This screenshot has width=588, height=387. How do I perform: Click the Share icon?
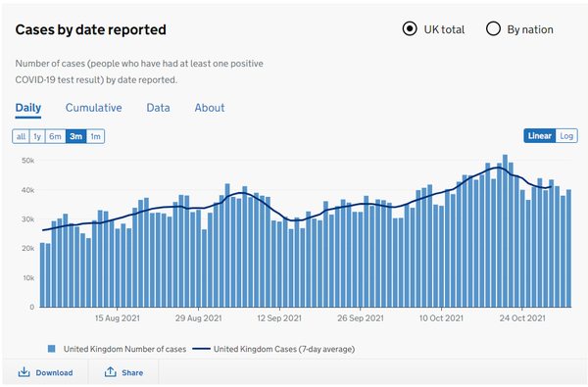pyautogui.click(x=110, y=372)
